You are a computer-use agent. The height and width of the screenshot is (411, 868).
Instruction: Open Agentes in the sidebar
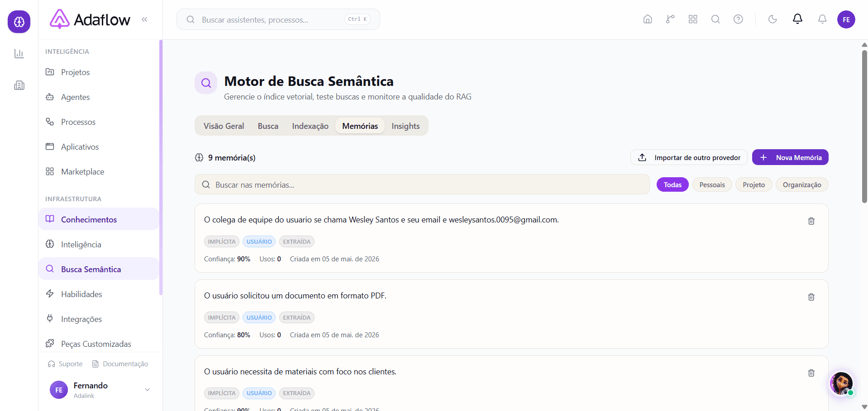click(99, 97)
